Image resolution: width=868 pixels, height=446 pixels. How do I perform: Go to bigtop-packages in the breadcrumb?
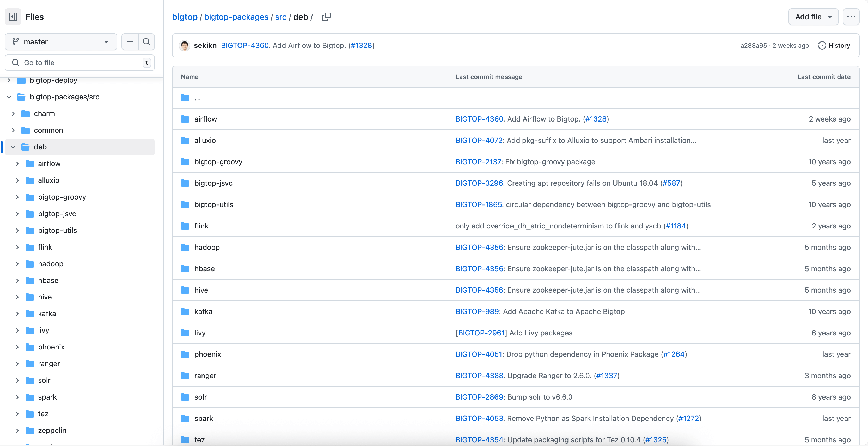[x=236, y=17]
